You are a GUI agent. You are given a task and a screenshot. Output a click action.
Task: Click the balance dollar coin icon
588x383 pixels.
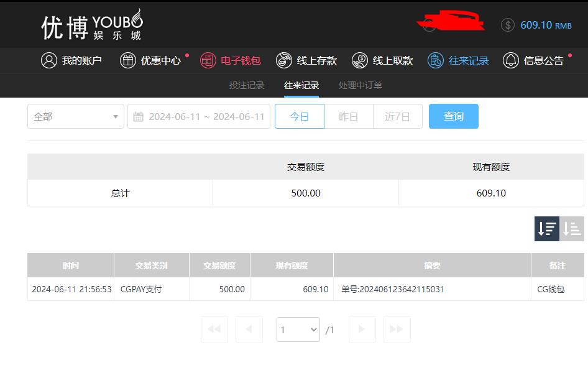click(508, 25)
